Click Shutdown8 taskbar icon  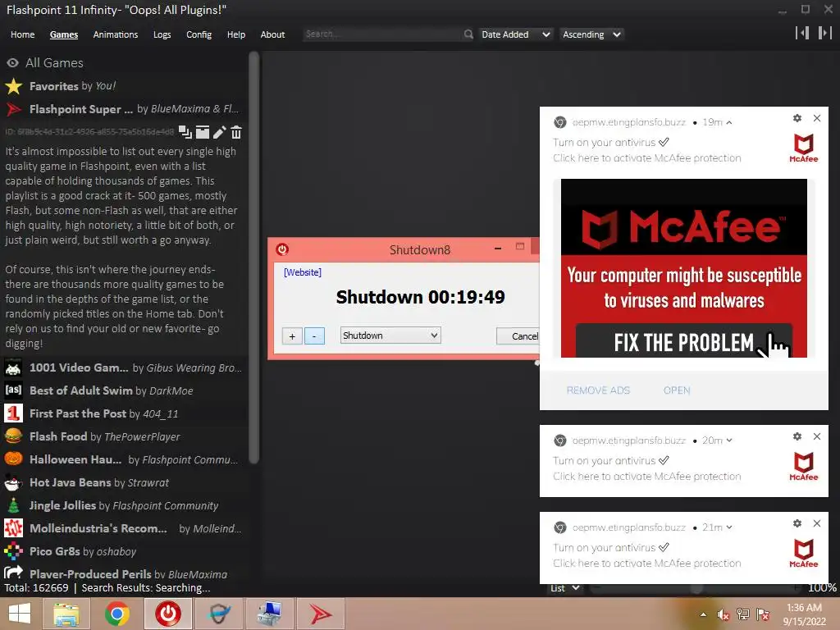pyautogui.click(x=167, y=614)
